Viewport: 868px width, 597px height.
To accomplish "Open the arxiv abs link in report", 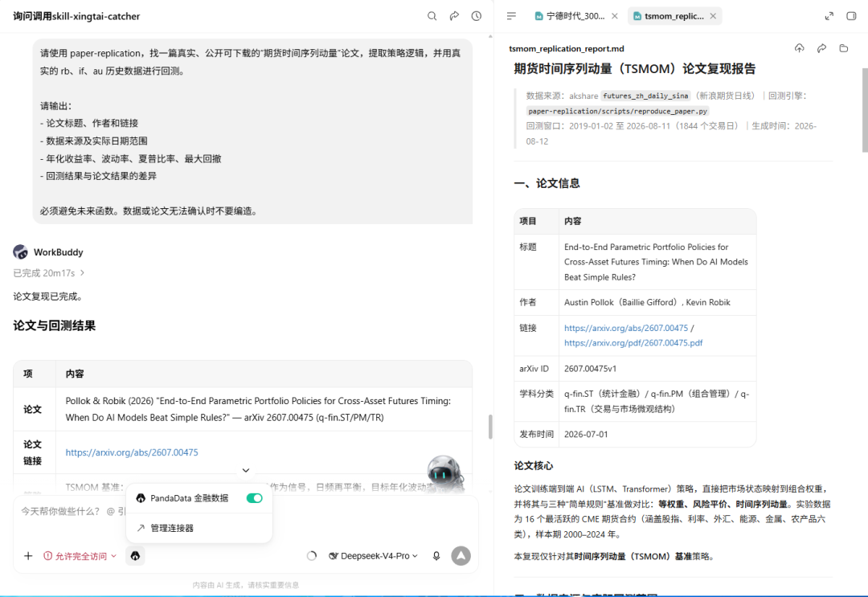I will point(626,328).
